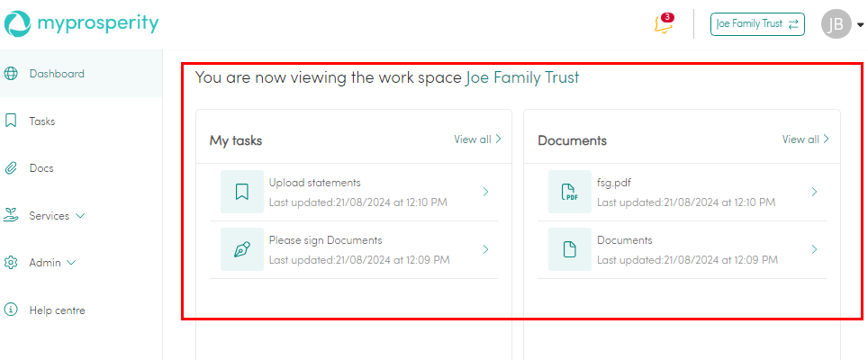Click the Please sign Documents pen icon
Viewport: 868px width, 360px height.
pos(241,249)
